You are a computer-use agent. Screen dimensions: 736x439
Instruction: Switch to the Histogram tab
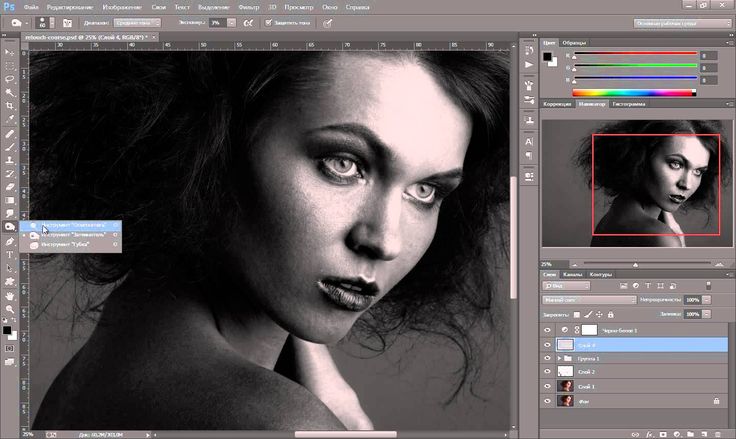(x=627, y=103)
